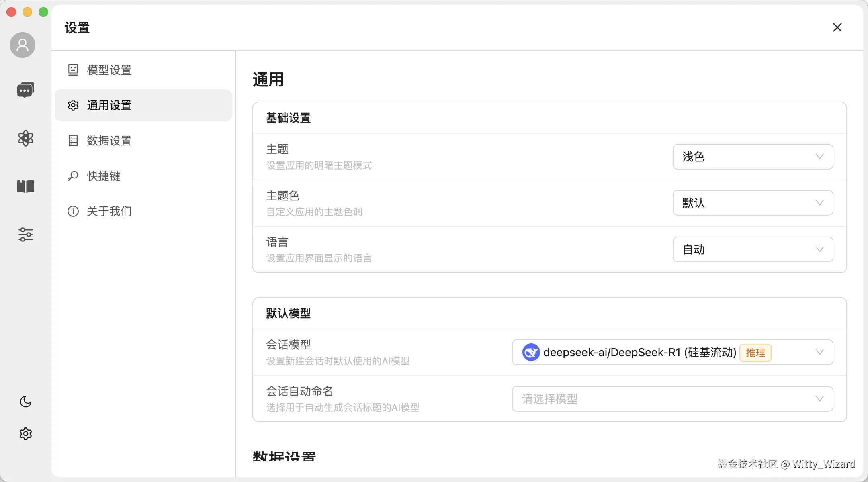This screenshot has width=868, height=482.
Task: Open the settings gear at sidebar bottom
Action: [x=25, y=433]
